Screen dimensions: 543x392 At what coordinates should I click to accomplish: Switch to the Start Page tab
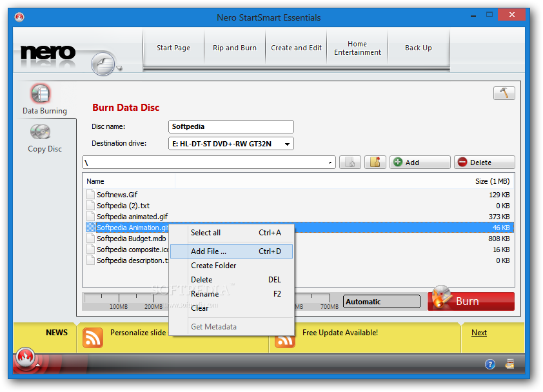pyautogui.click(x=173, y=48)
